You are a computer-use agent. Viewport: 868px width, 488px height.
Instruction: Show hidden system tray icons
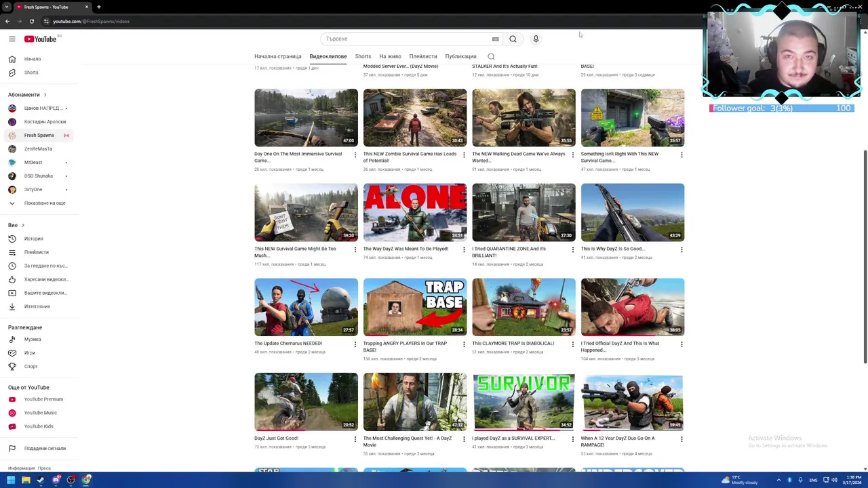[778, 480]
